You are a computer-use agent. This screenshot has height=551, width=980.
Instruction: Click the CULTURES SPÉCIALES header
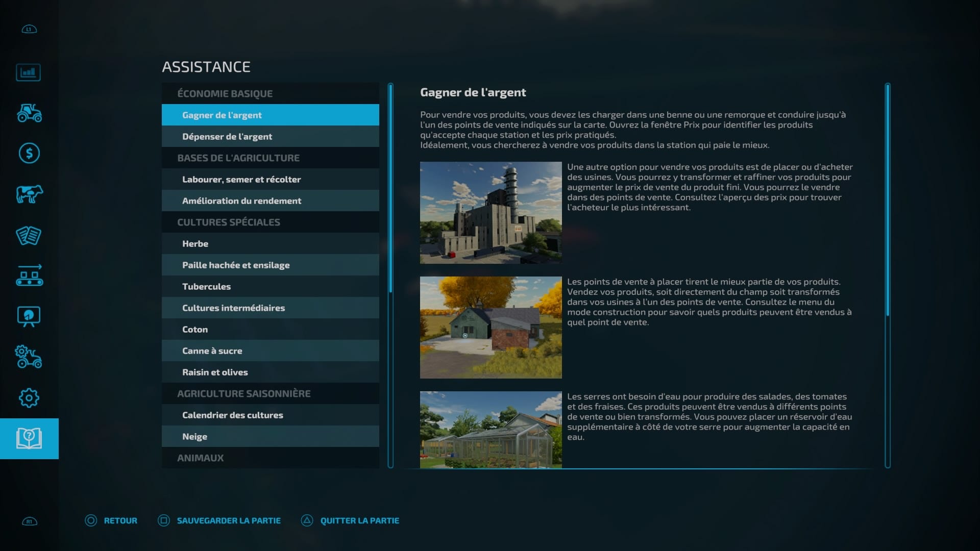point(271,222)
